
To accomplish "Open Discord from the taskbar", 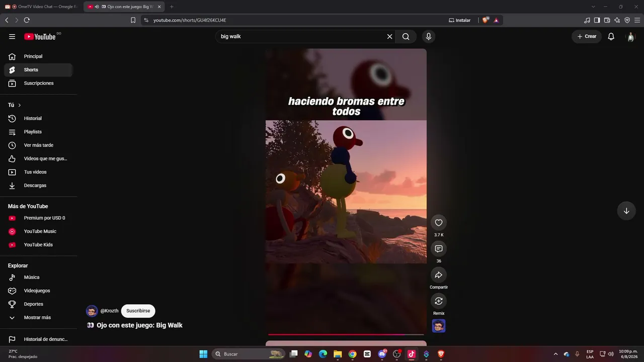I will click(382, 354).
